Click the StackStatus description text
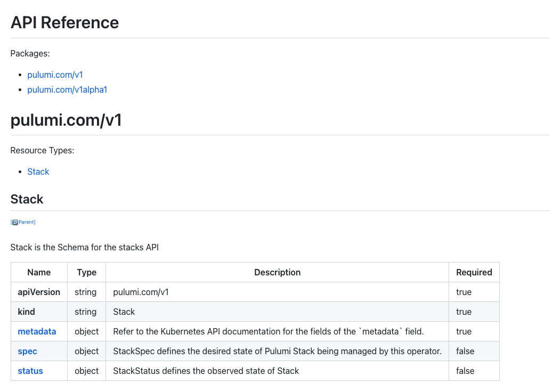The image size is (560, 392). point(206,371)
